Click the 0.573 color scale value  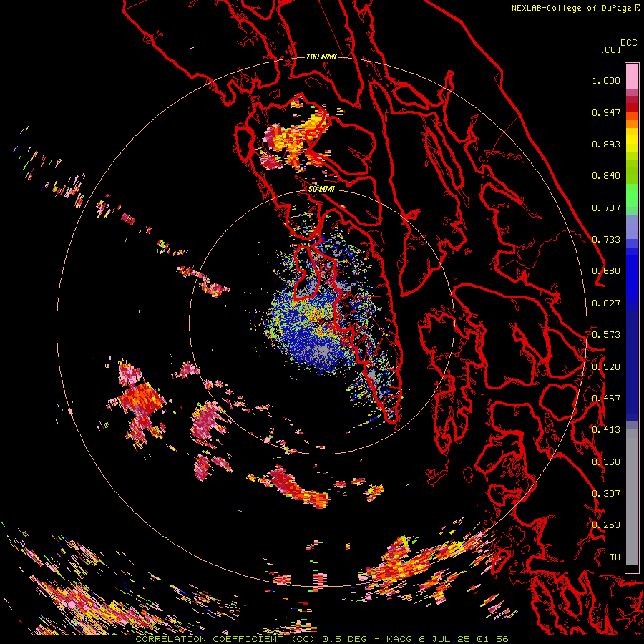(x=606, y=335)
